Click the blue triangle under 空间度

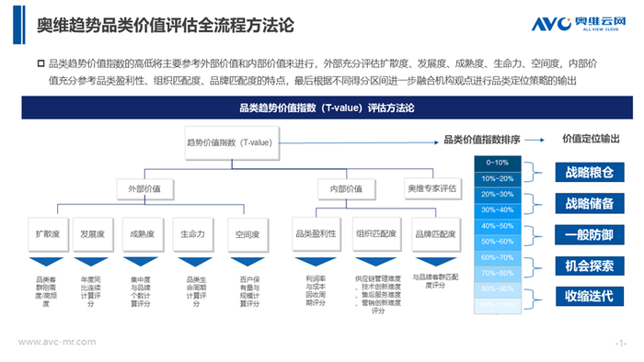click(247, 262)
